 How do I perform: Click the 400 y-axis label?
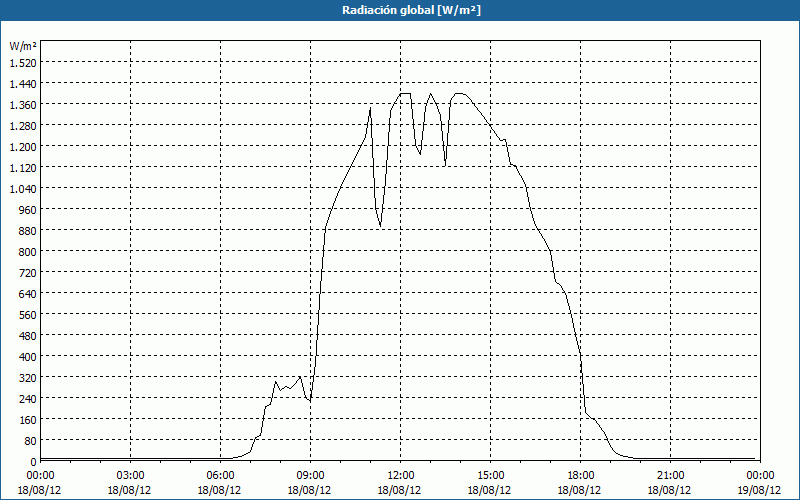pos(28,357)
